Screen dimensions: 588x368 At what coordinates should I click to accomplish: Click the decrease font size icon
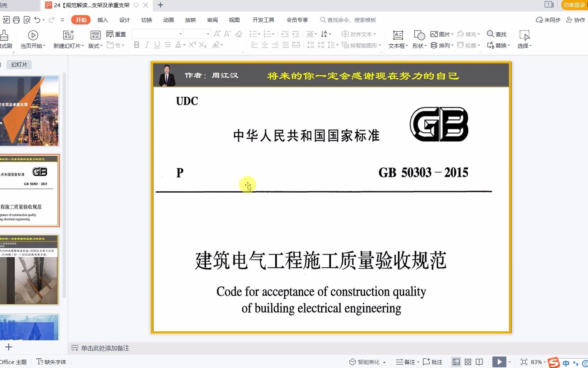pos(227,34)
